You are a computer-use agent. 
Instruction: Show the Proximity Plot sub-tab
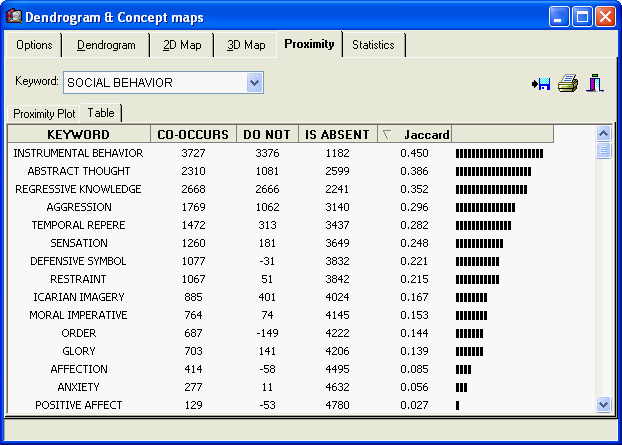[x=44, y=114]
